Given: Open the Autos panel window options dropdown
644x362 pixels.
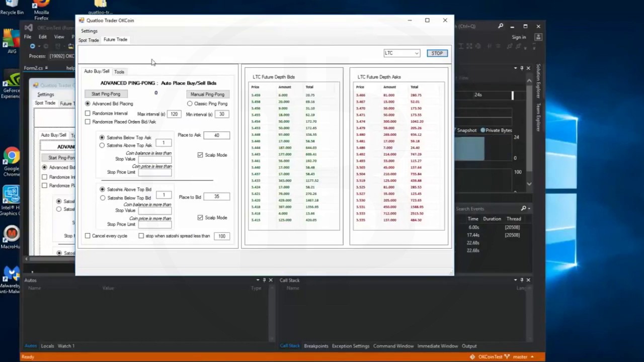Looking at the screenshot, I should tap(258, 280).
